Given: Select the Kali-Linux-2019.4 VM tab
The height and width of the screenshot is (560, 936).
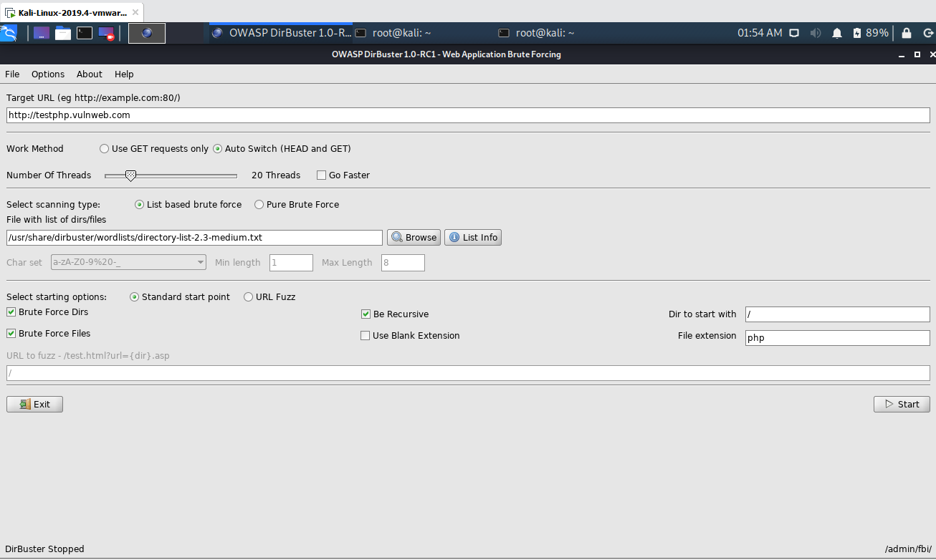Looking at the screenshot, I should click(72, 13).
